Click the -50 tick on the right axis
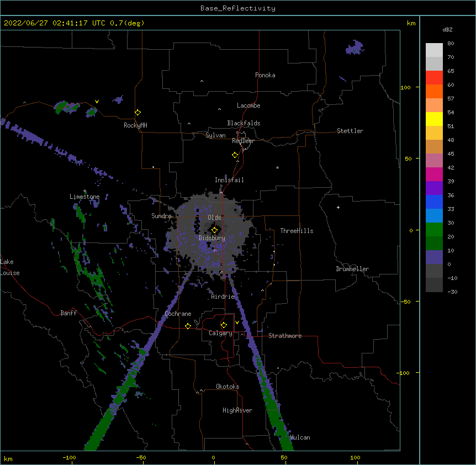476x465 pixels. click(406, 302)
